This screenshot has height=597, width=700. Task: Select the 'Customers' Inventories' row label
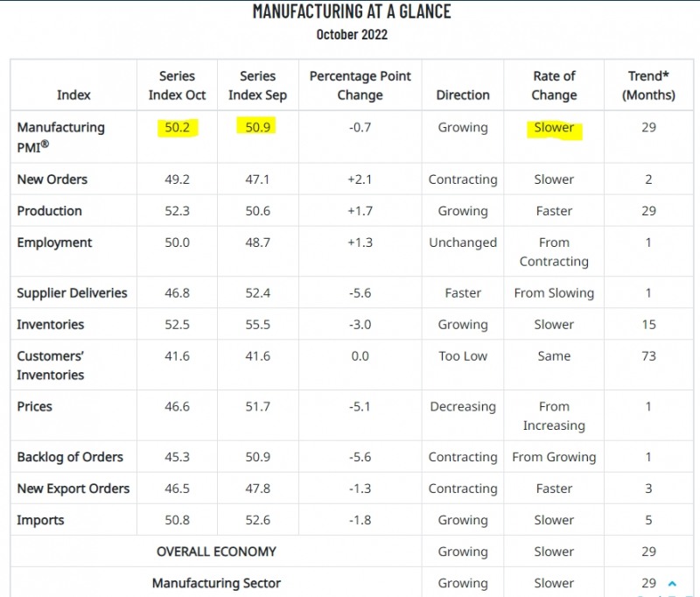51,366
